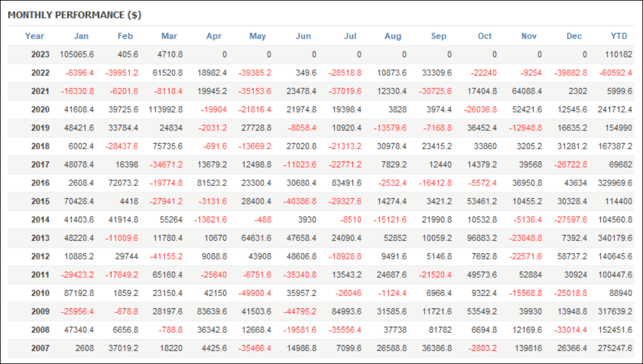Select the 2018 year row label
This screenshot has width=643, height=364.
click(x=40, y=146)
